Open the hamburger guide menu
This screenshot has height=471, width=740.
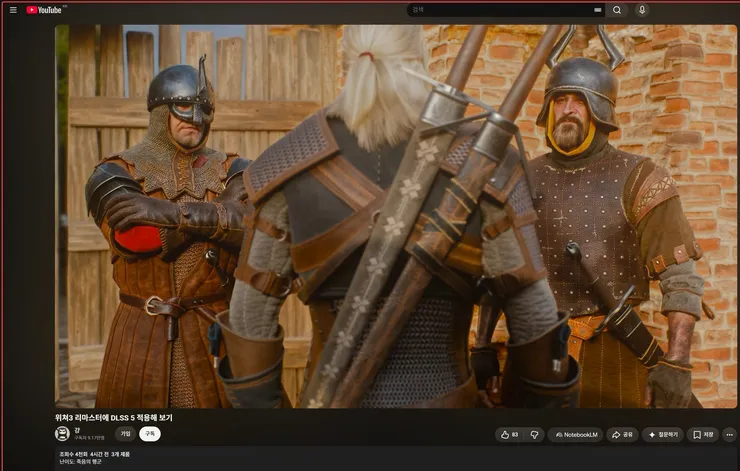(x=13, y=10)
